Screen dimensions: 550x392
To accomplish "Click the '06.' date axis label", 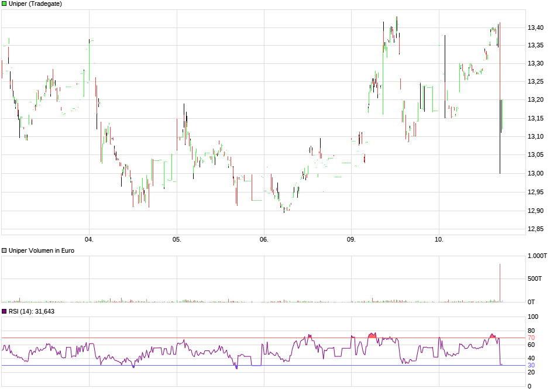I will (x=264, y=239).
